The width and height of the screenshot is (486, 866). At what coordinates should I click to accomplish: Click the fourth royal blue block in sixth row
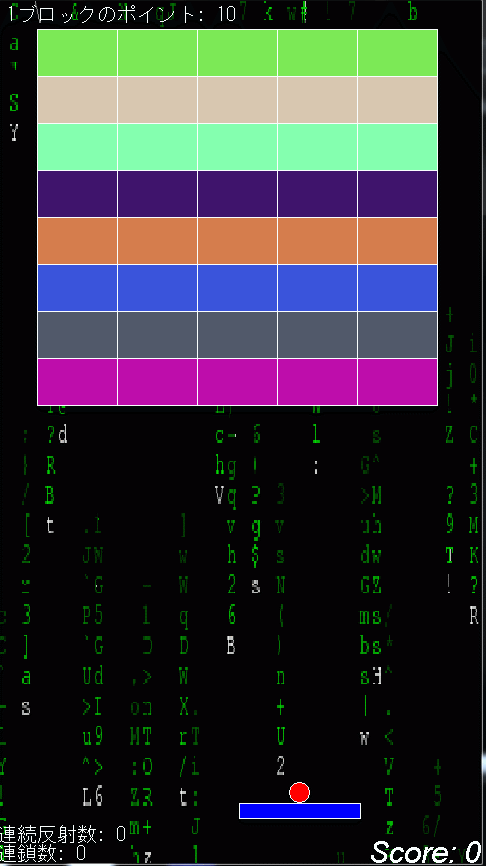pyautogui.click(x=318, y=288)
